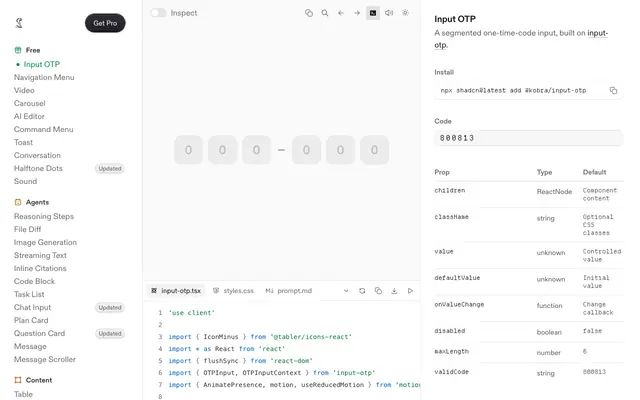Screen dimensions: 640x400
Task: Open the Message Scroller page
Action: (45, 360)
